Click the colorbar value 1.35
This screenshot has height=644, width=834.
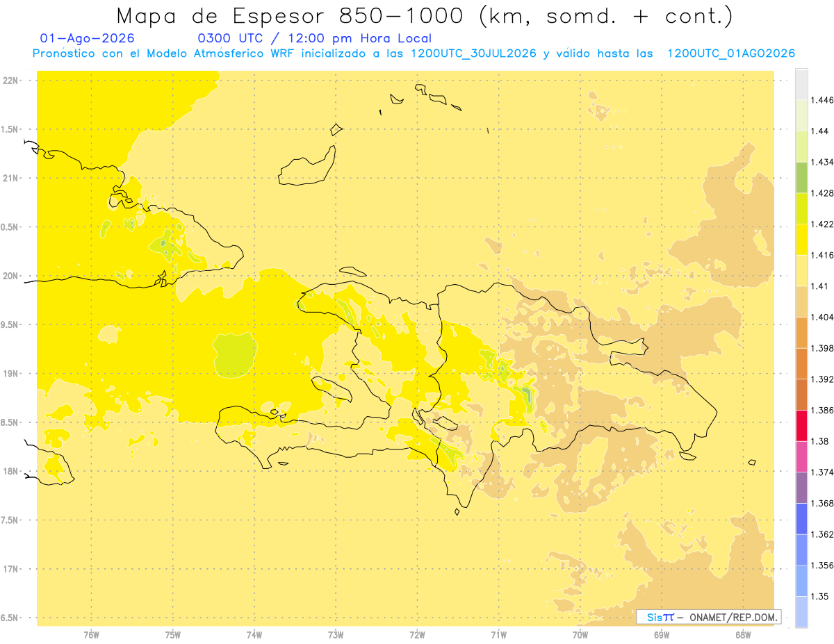820,596
